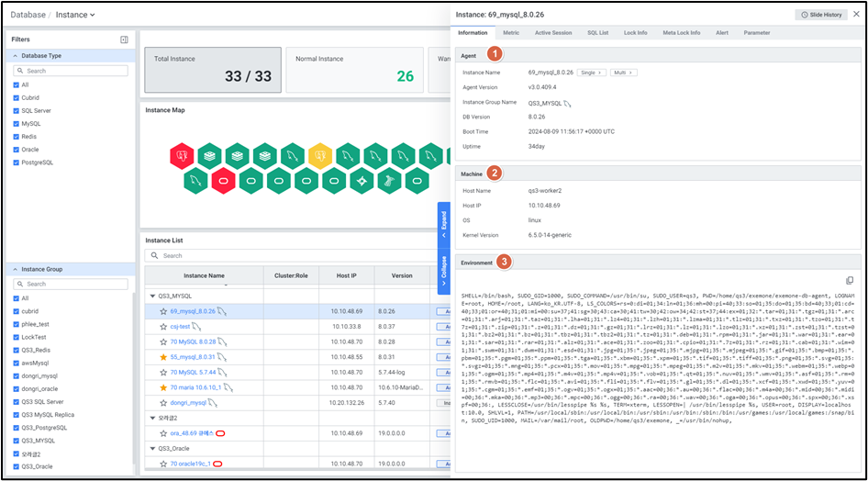The width and height of the screenshot is (868, 481).
Task: Open the Lock Info tab
Action: coord(635,32)
